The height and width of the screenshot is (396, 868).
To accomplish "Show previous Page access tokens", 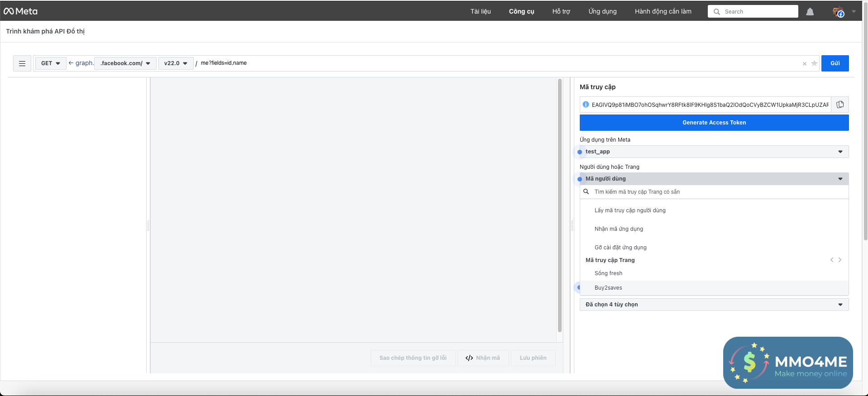I will pos(832,260).
